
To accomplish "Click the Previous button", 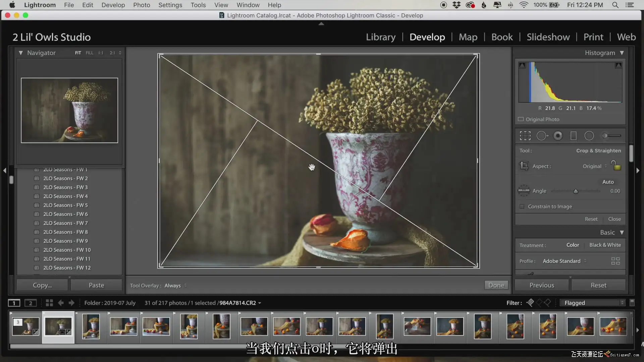I will pos(542,285).
